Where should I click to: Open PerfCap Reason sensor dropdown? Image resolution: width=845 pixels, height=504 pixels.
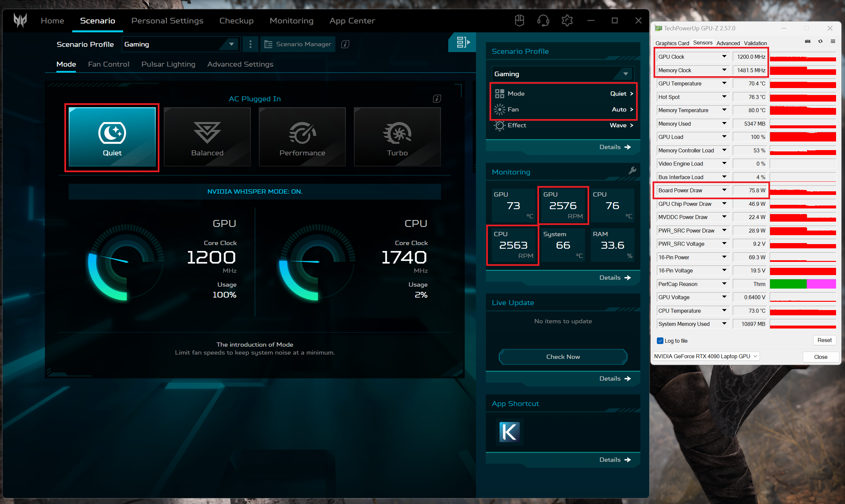click(x=724, y=284)
